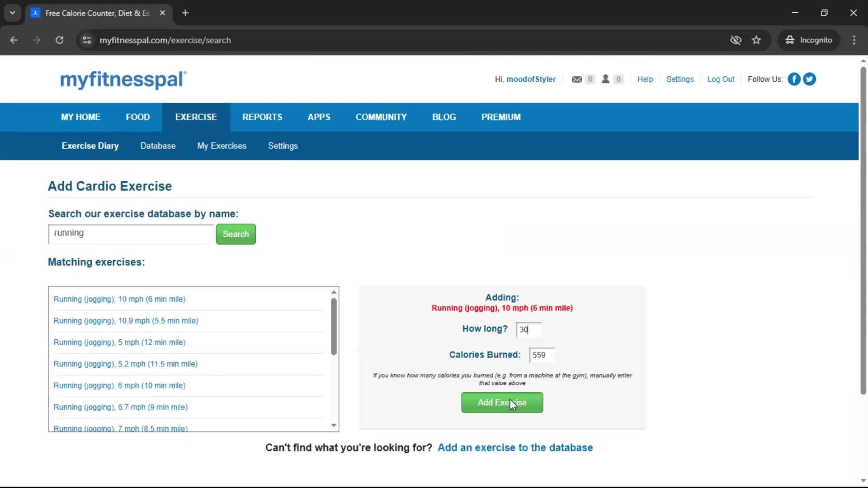Click the browser forward arrow

[37, 40]
